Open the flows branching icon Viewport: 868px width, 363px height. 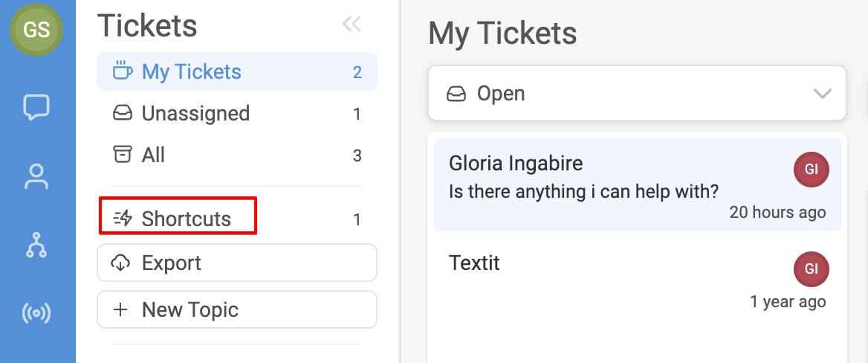coord(36,245)
